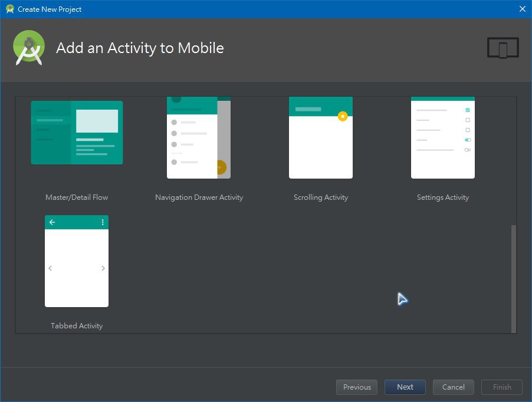Click the back arrow in Tabbed Activity preview

52,222
